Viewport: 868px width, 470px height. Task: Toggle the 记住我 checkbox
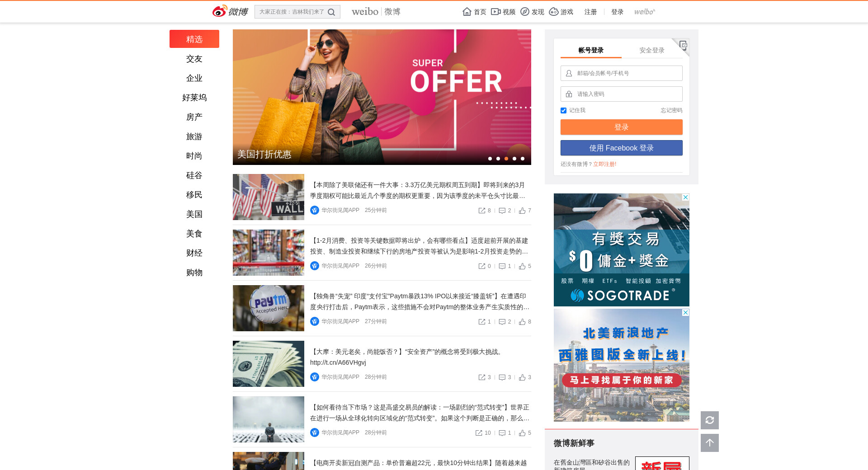563,110
